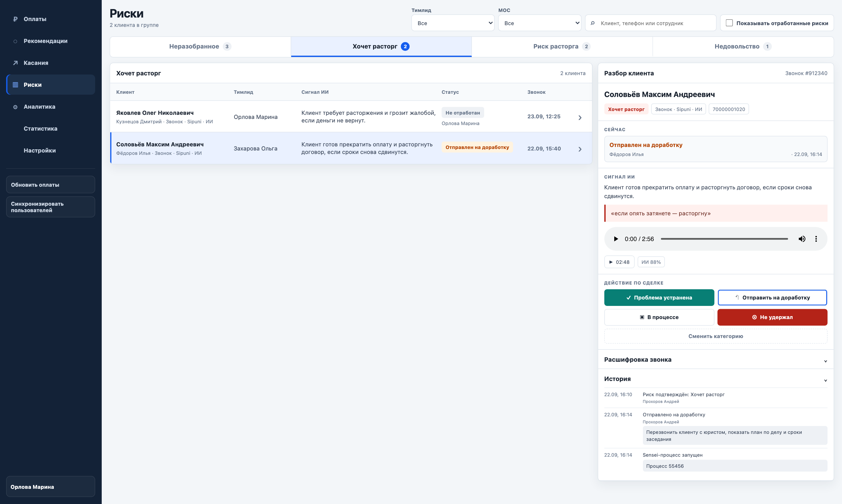Open Оплаты in the sidebar
This screenshot has width=842, height=504.
tap(50, 19)
